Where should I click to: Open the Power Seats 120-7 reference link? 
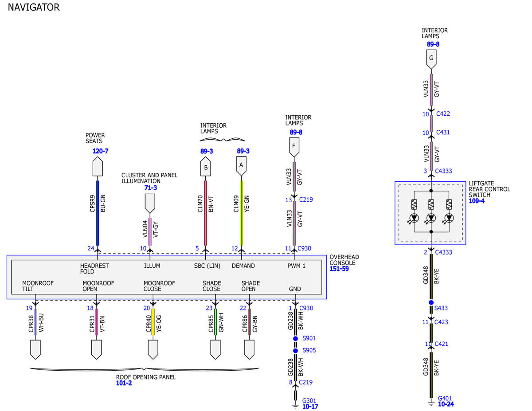tap(100, 151)
